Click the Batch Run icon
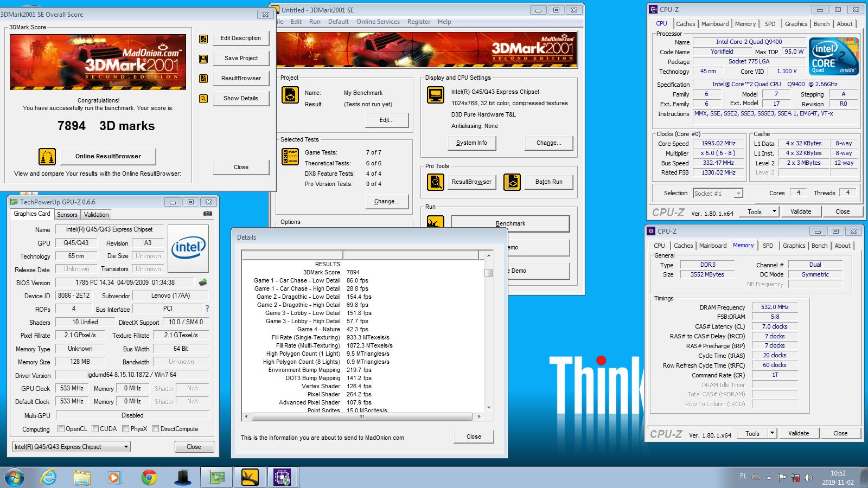Screen dimensions: 868x488 pos(512,182)
